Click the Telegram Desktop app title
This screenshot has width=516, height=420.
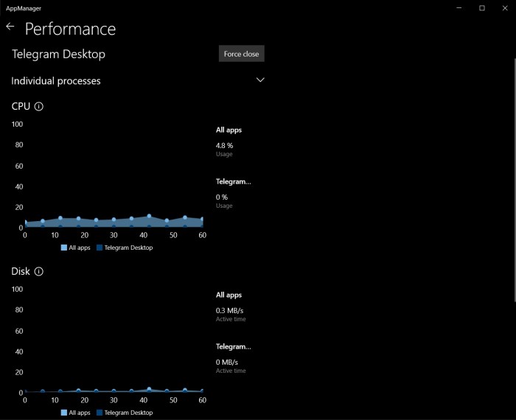click(x=58, y=55)
